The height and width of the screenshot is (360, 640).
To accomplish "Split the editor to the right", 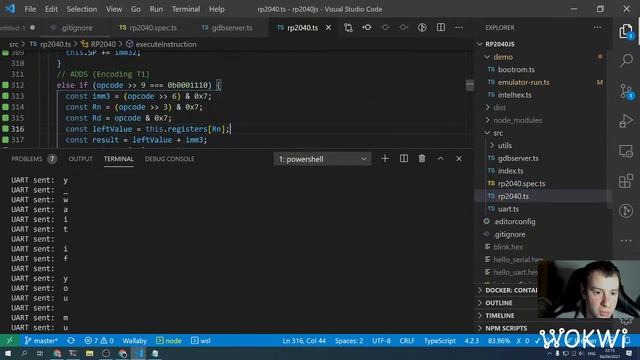I will [x=441, y=27].
